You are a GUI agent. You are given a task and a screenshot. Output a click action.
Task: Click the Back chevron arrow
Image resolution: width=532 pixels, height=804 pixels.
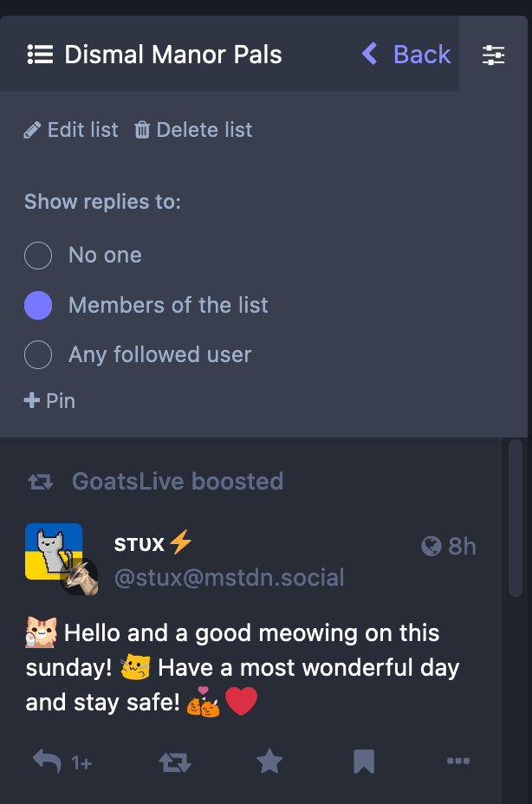pos(370,55)
